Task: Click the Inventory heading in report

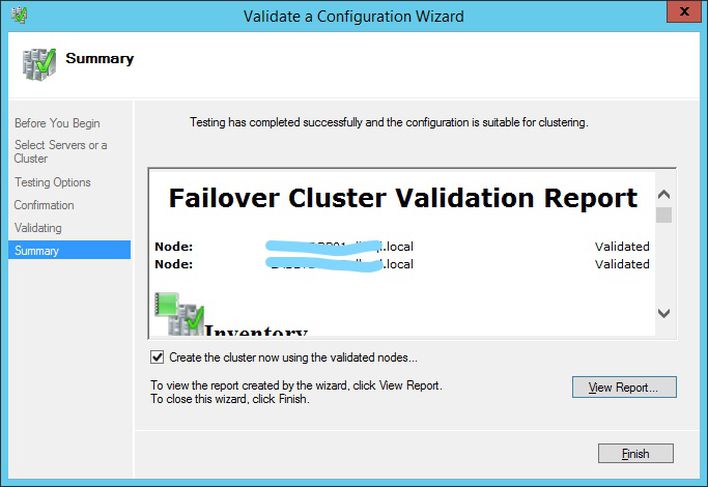Action: [256, 330]
